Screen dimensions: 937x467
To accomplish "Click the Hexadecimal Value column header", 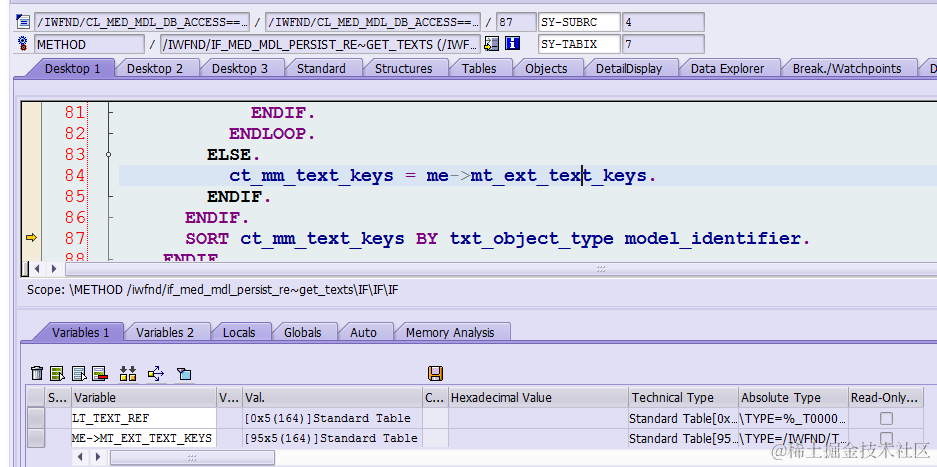I will click(538, 398).
